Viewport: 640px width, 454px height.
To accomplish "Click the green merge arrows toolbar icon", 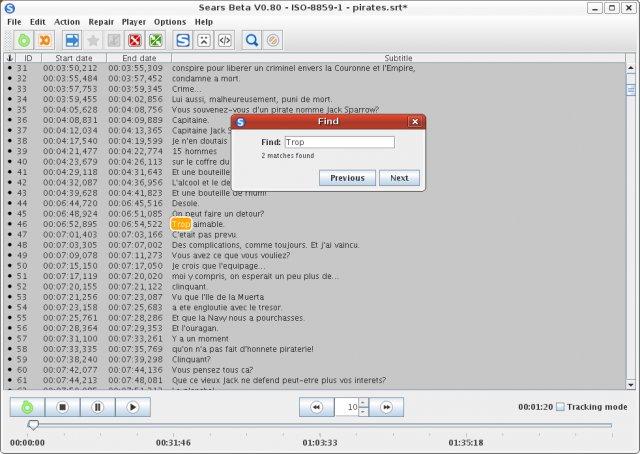I will coord(156,40).
